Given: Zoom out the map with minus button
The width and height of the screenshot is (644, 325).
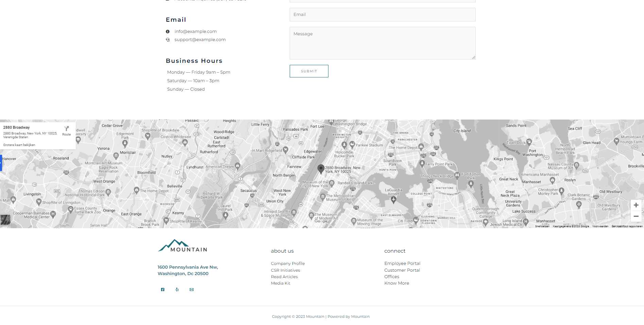Looking at the screenshot, I should click(x=636, y=216).
